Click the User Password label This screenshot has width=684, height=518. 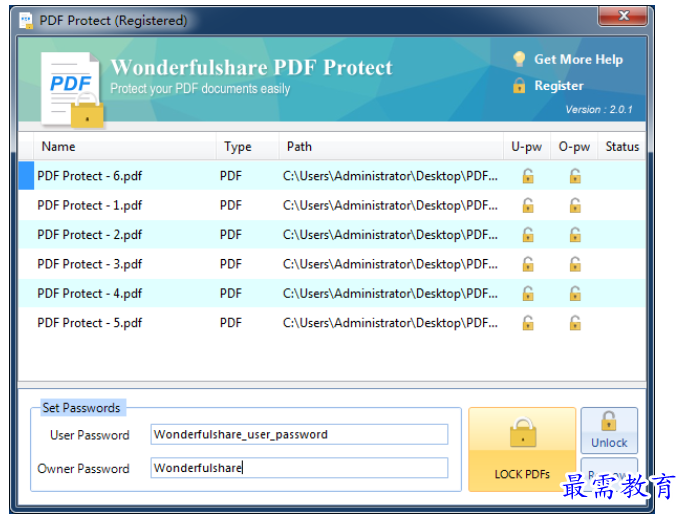[89, 435]
